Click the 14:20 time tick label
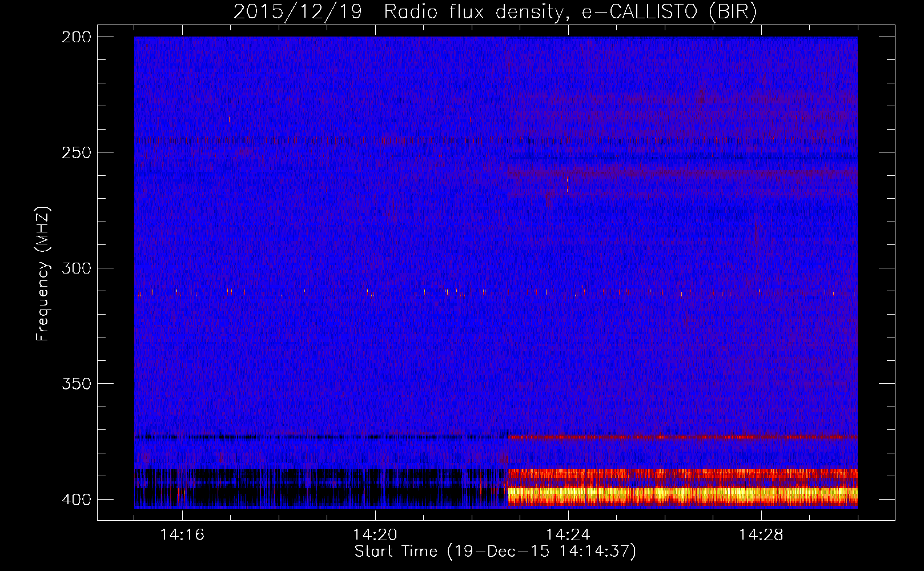 point(375,535)
